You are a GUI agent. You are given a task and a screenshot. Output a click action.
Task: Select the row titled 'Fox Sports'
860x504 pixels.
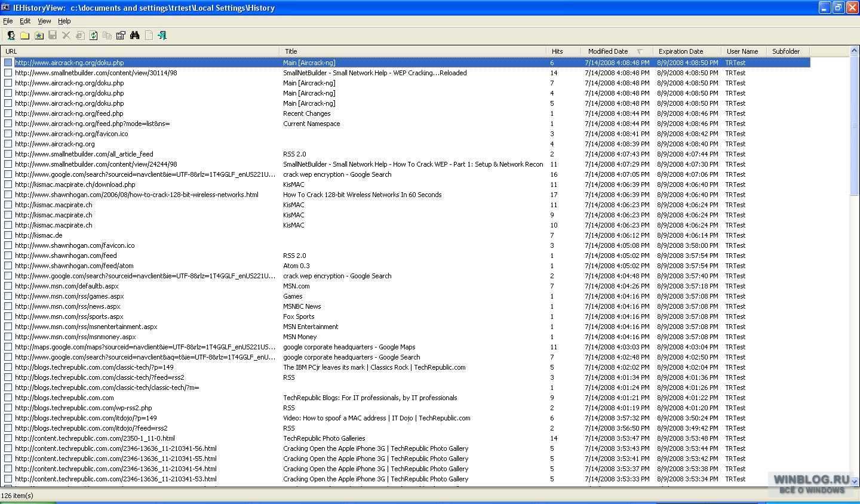tap(406, 316)
